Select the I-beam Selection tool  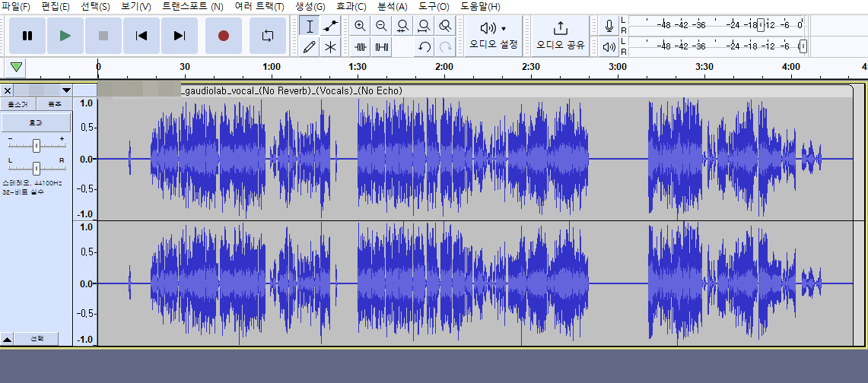310,26
